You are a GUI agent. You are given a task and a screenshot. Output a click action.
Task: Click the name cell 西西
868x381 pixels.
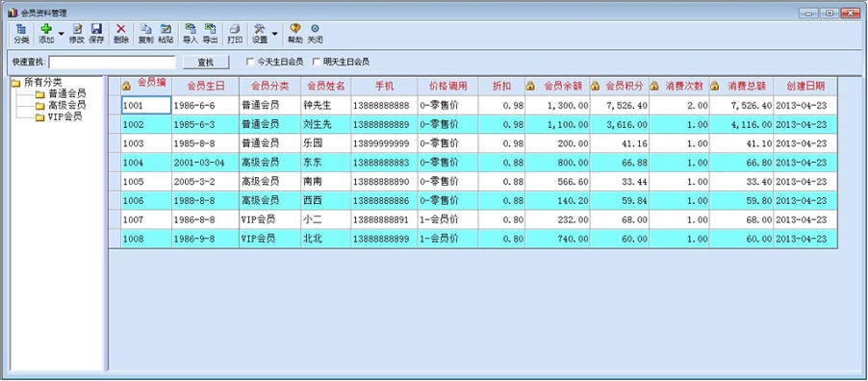[x=326, y=200]
